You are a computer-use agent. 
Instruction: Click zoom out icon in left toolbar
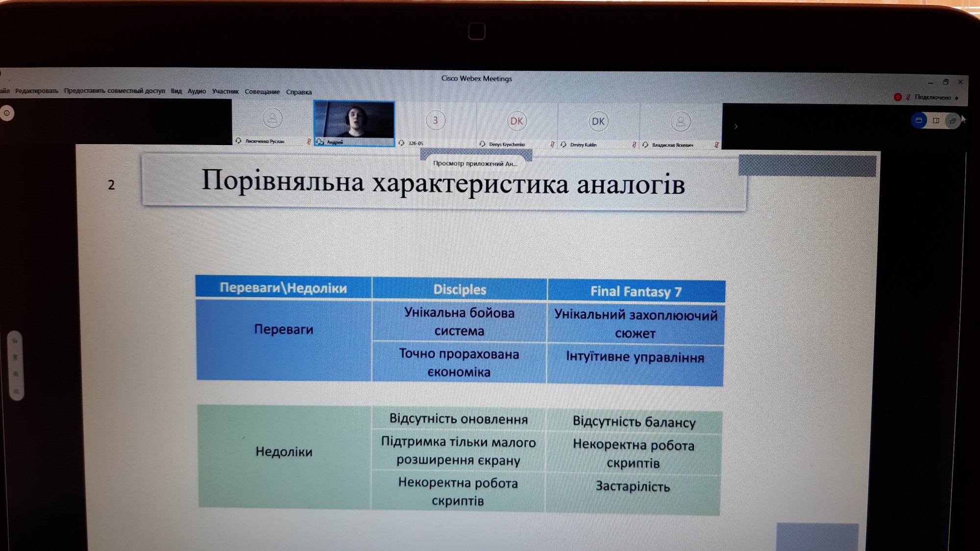point(17,392)
